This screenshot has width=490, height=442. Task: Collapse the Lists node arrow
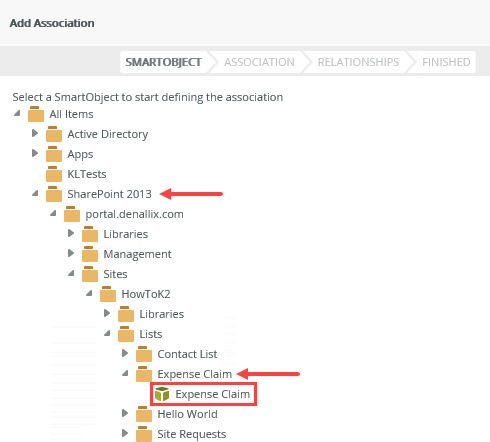point(107,333)
